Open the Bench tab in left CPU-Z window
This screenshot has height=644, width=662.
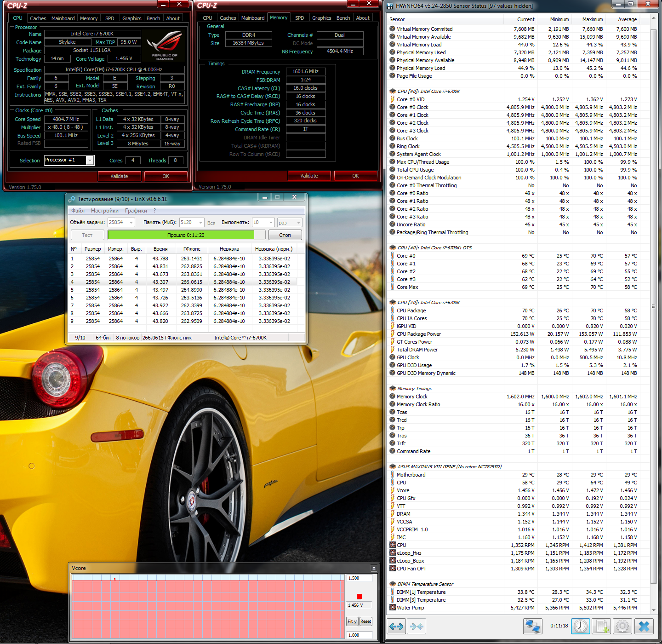[154, 18]
